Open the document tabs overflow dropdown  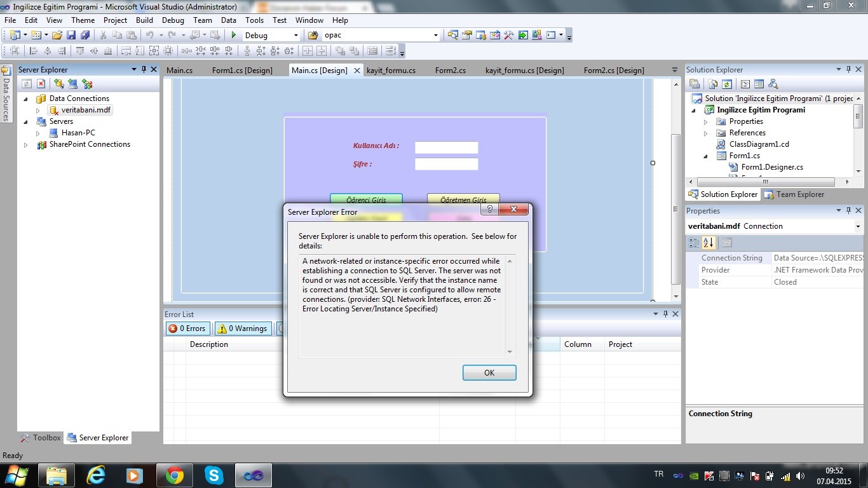point(674,70)
